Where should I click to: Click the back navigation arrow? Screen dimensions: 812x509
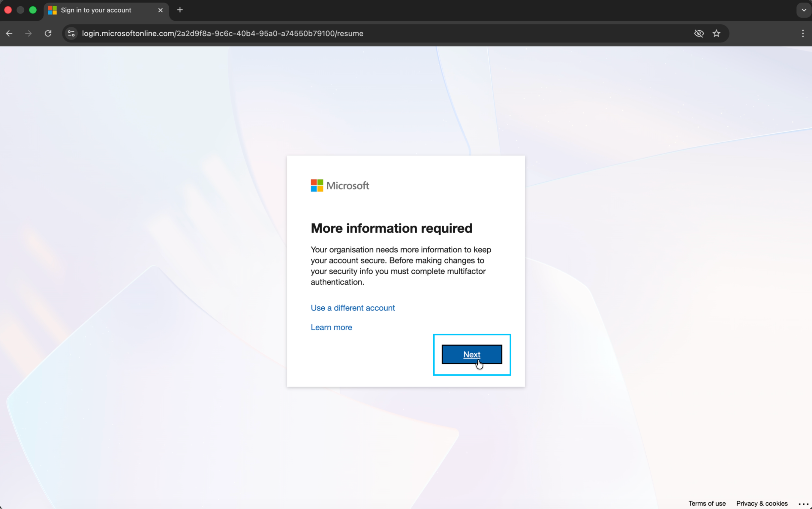pyautogui.click(x=9, y=33)
